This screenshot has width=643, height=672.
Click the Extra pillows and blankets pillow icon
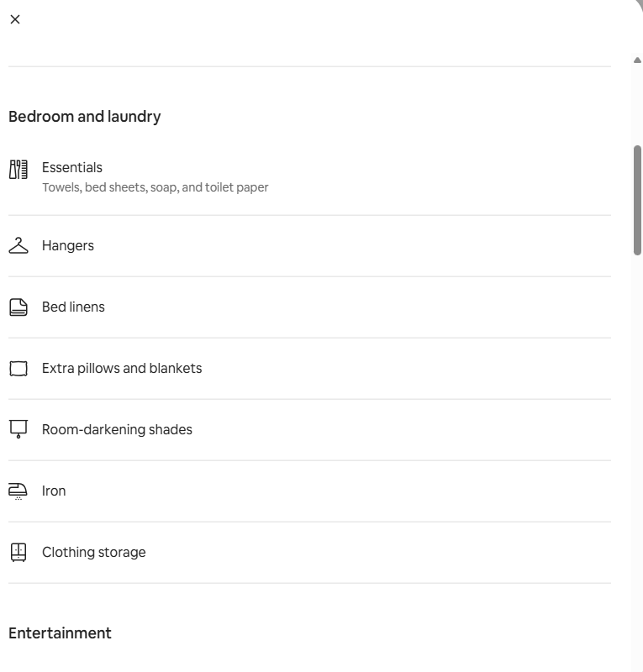(x=18, y=369)
